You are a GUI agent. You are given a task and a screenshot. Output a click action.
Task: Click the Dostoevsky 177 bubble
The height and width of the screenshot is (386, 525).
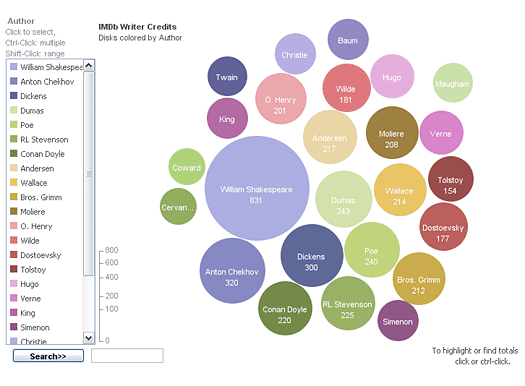tap(444, 227)
